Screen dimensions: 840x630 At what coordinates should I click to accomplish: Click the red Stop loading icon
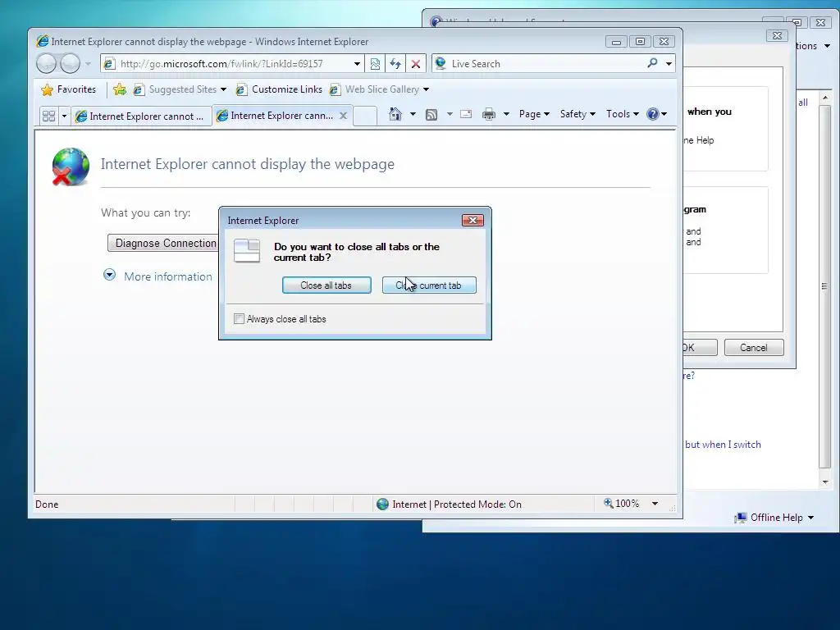[416, 64]
